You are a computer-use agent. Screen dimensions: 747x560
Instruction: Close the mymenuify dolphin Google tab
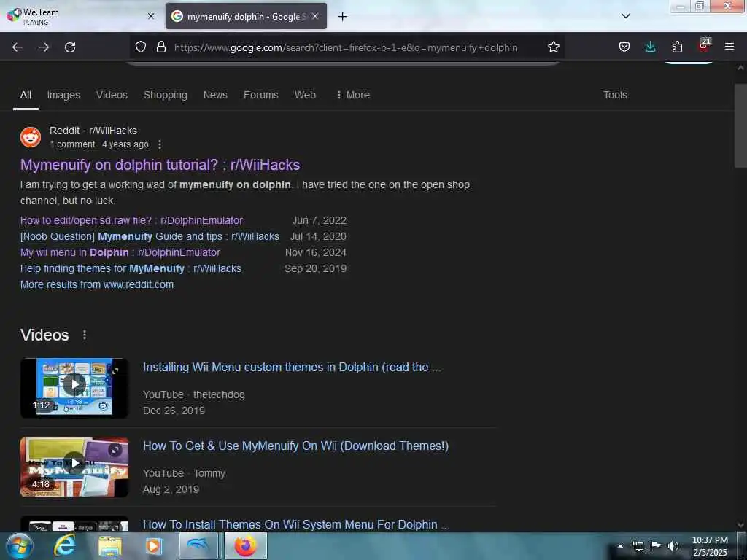click(315, 16)
